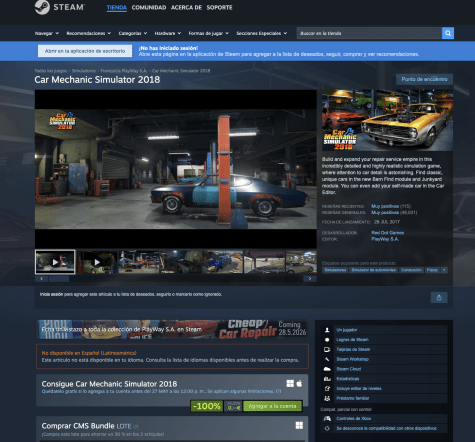The image size is (475, 442).
Task: Select the third screenshot thumbnail
Action: (x=138, y=262)
